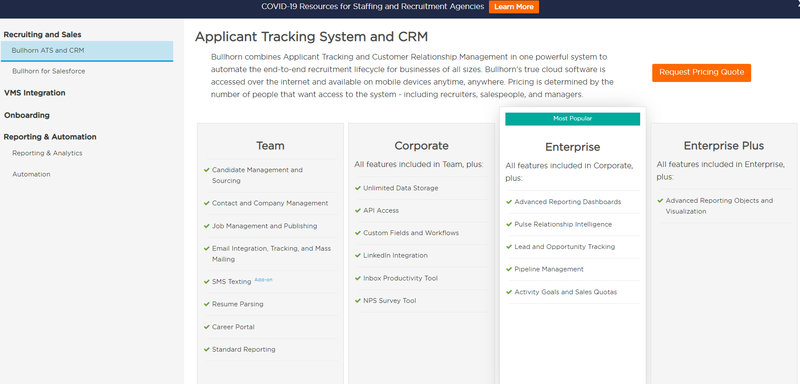800x384 pixels.
Task: Click checkmark beside Email Integration, Tracking
Action: pyautogui.click(x=207, y=248)
